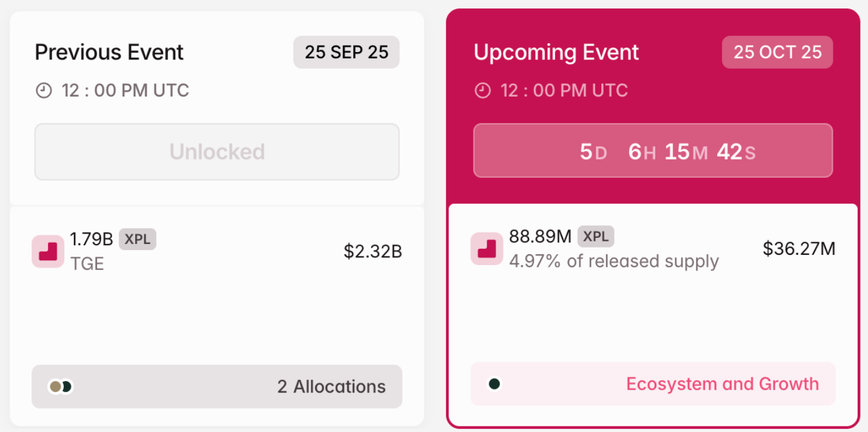Click the disabled Unlocked button
Viewport: 868px width, 432px height.
(217, 152)
